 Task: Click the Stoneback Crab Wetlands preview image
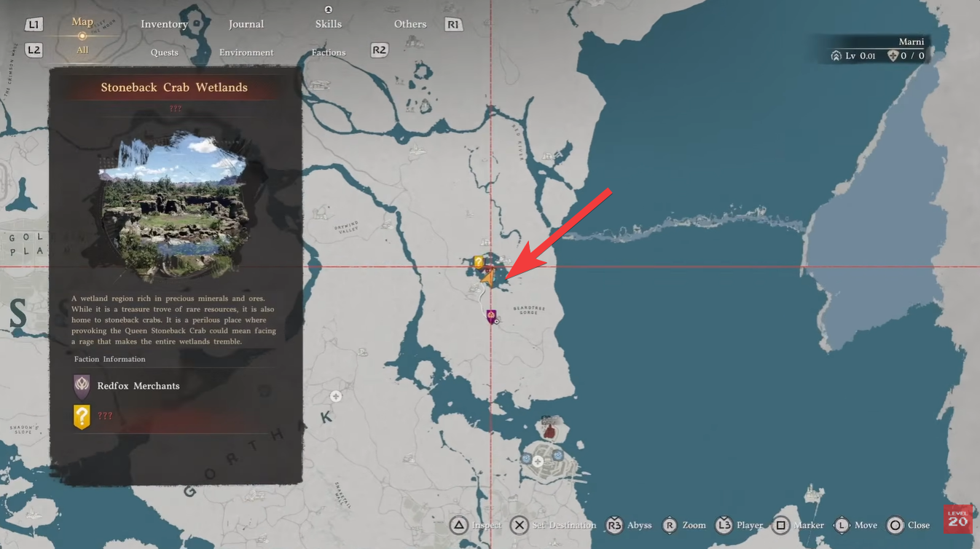click(x=176, y=205)
